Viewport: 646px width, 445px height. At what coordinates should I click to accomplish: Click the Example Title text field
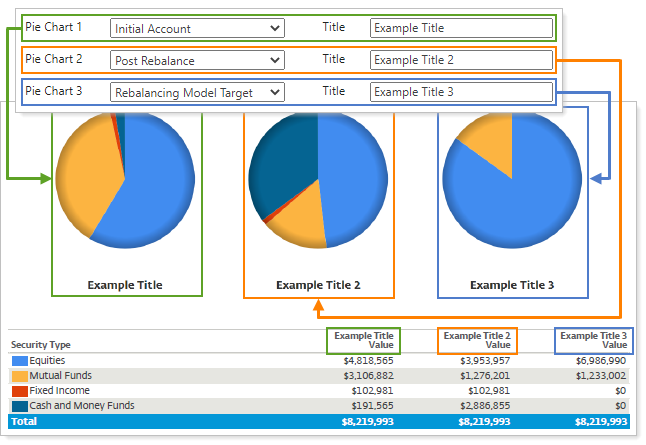[x=461, y=29]
